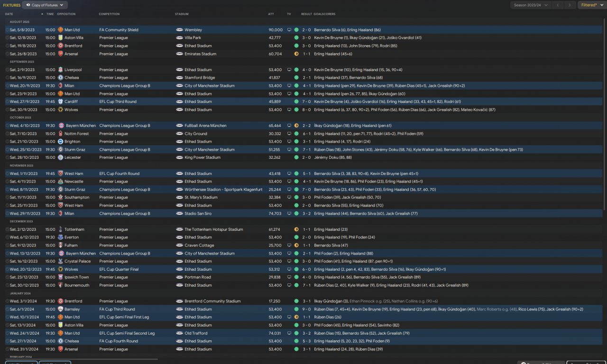Click the Man Utd crest in the FA Community Shield row
Screen dimensions: 607x364
(60, 30)
